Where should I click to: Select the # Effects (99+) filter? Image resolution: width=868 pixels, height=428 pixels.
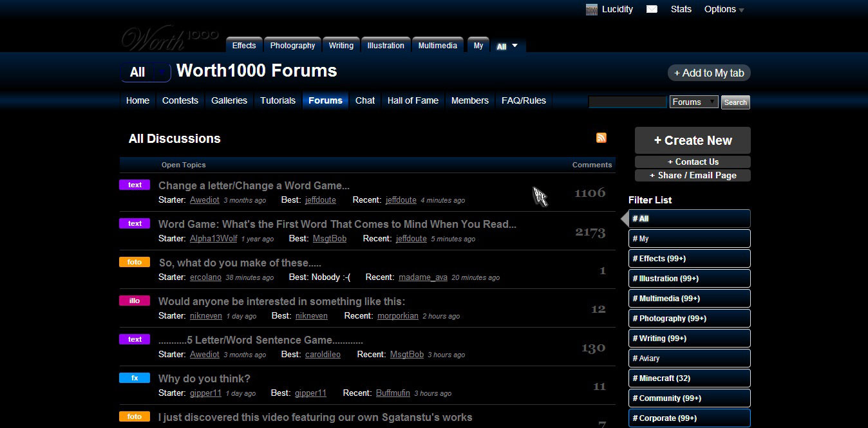click(x=690, y=258)
